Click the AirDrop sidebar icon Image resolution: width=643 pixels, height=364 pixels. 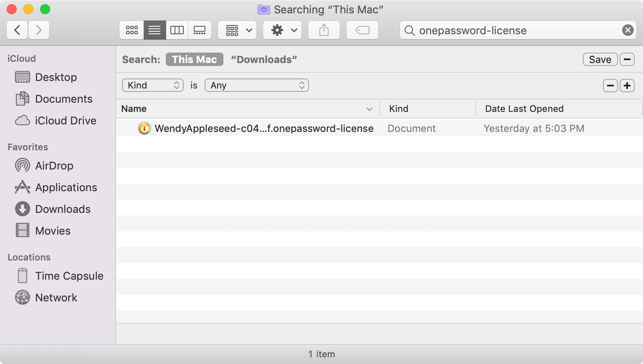(23, 165)
